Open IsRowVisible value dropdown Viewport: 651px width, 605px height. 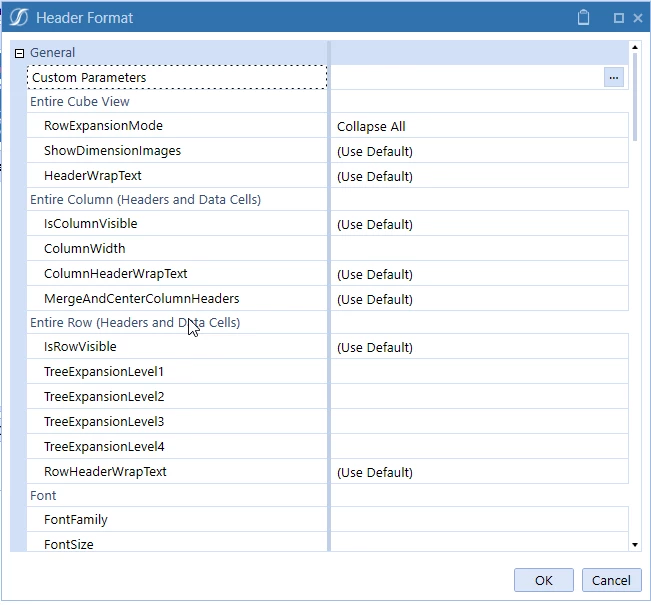tap(479, 347)
